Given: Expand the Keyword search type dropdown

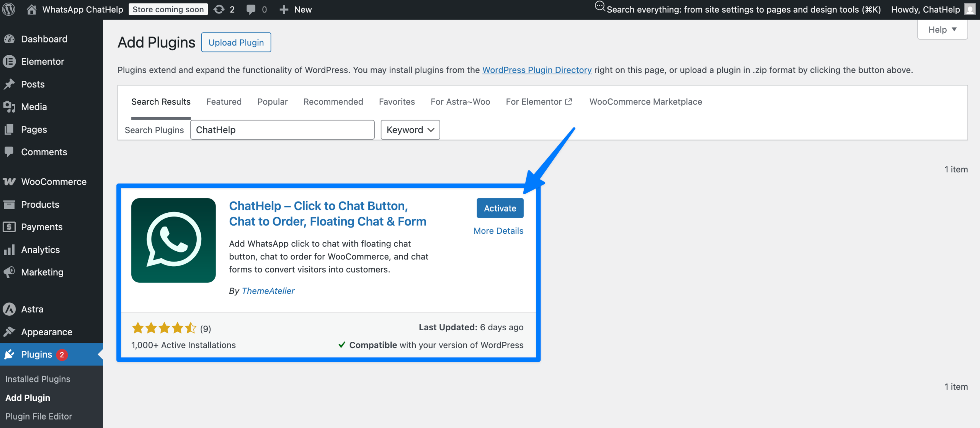Looking at the screenshot, I should click(x=410, y=130).
